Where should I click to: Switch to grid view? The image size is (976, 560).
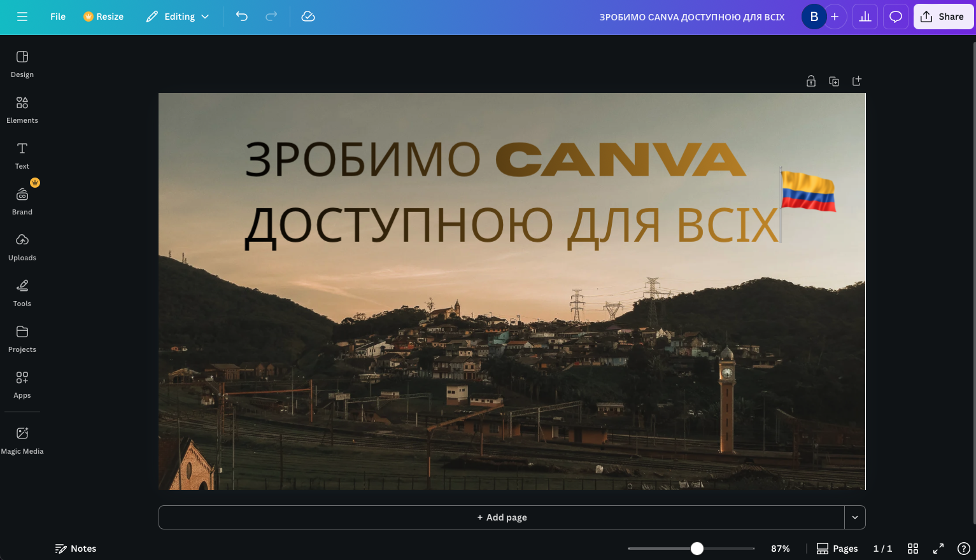913,549
